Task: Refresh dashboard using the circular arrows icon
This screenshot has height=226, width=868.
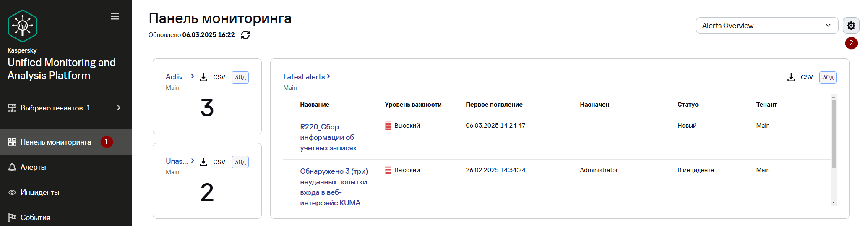Action: pyautogui.click(x=245, y=35)
